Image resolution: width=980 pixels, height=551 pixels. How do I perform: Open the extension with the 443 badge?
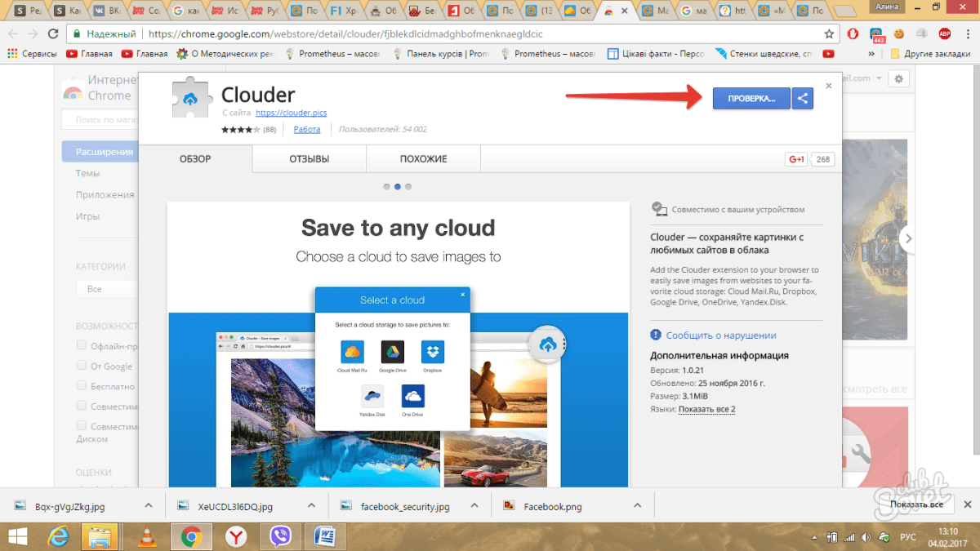pos(877,34)
